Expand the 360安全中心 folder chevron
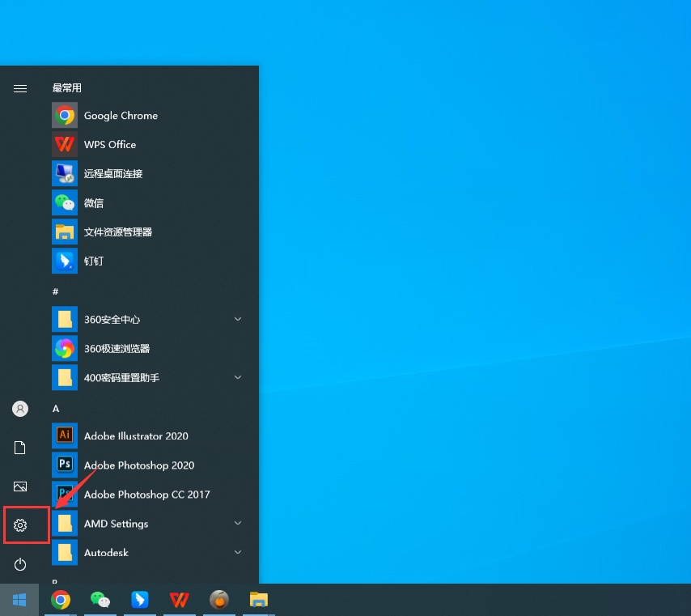Viewport: 691px width, 616px height. pyautogui.click(x=238, y=319)
